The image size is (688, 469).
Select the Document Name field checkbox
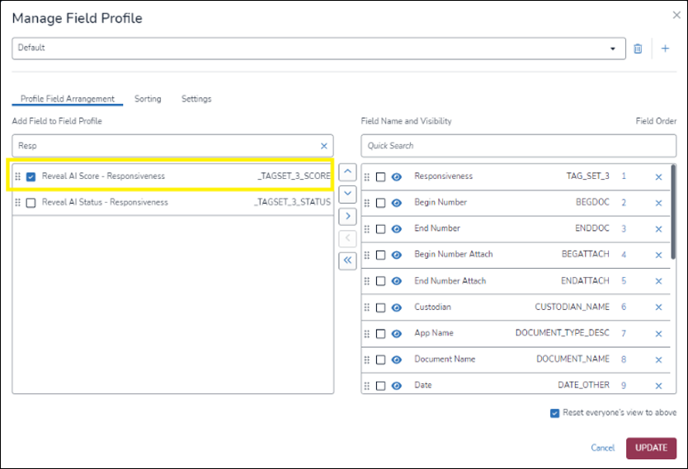pyautogui.click(x=381, y=358)
